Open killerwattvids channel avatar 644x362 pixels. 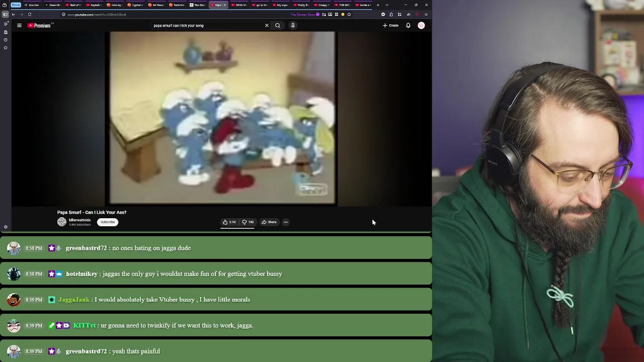[62, 222]
